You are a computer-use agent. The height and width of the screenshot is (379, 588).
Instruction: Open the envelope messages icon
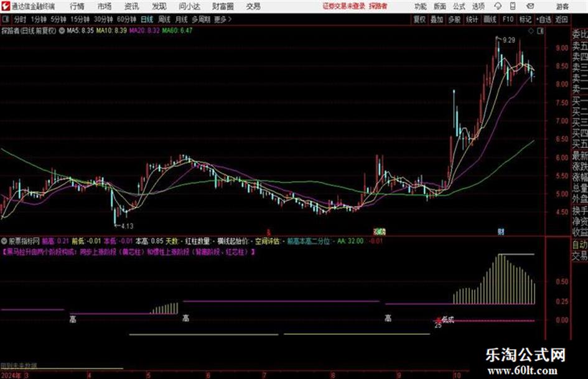[x=530, y=6]
